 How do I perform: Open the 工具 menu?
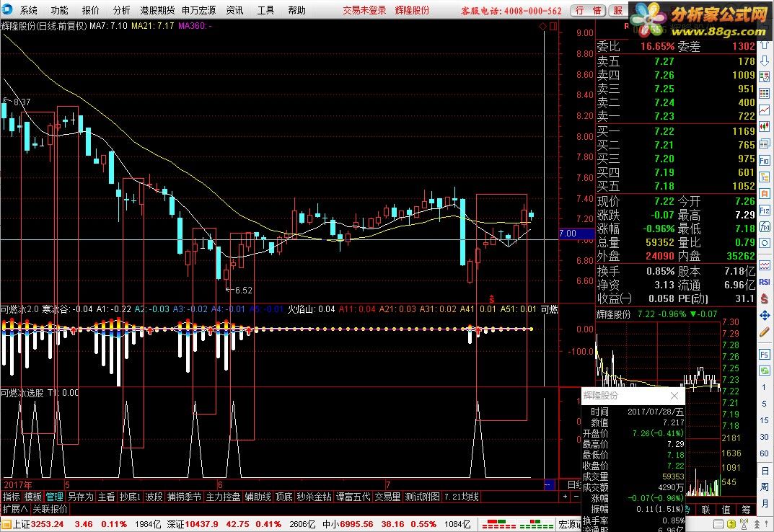pyautogui.click(x=265, y=10)
